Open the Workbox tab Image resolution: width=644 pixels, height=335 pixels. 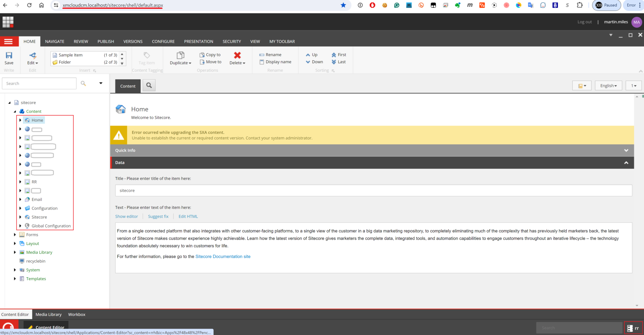[77, 314]
